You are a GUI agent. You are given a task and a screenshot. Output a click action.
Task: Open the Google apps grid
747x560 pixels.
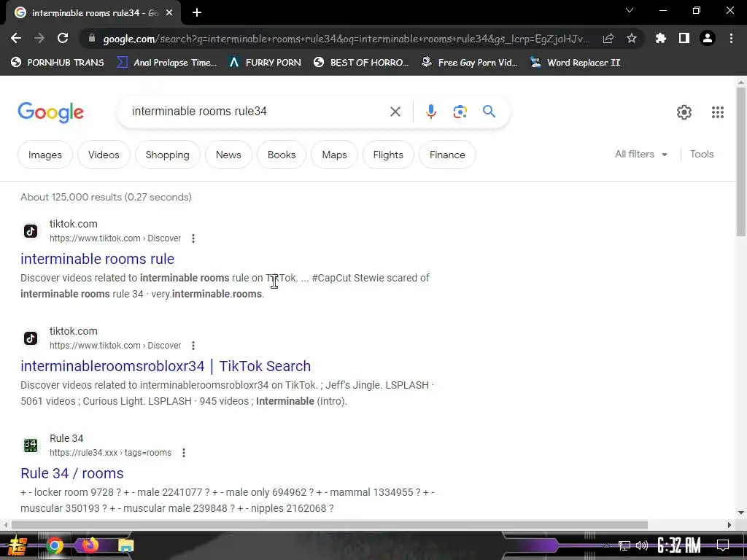click(x=718, y=112)
